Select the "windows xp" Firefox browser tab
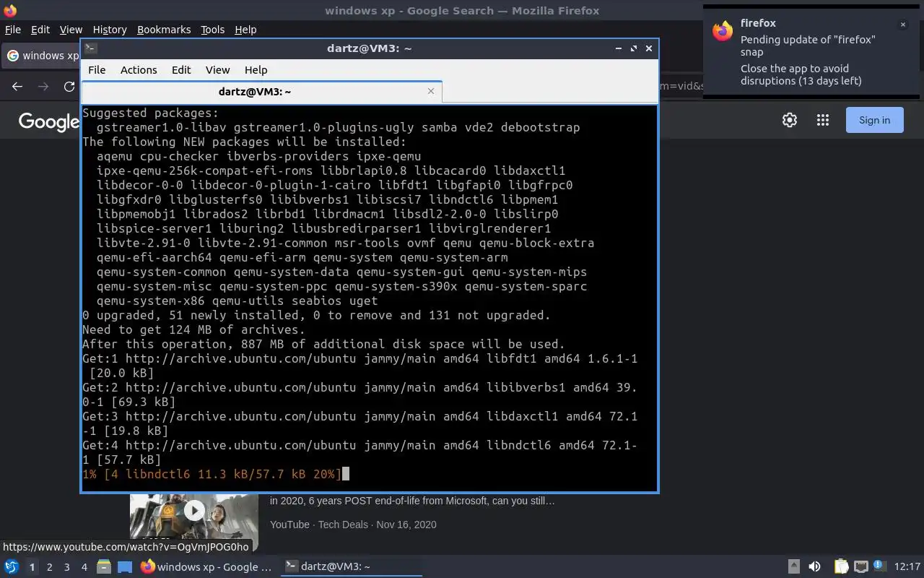 click(x=41, y=56)
